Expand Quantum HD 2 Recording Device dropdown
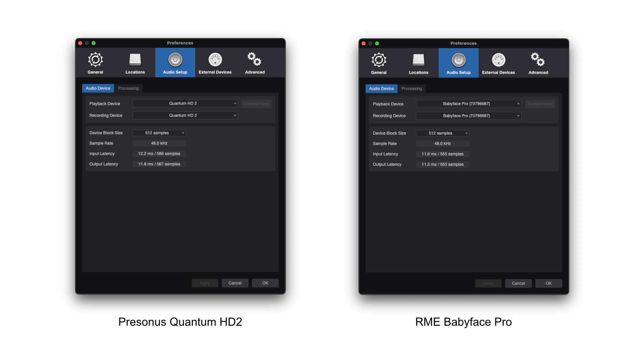 click(185, 115)
